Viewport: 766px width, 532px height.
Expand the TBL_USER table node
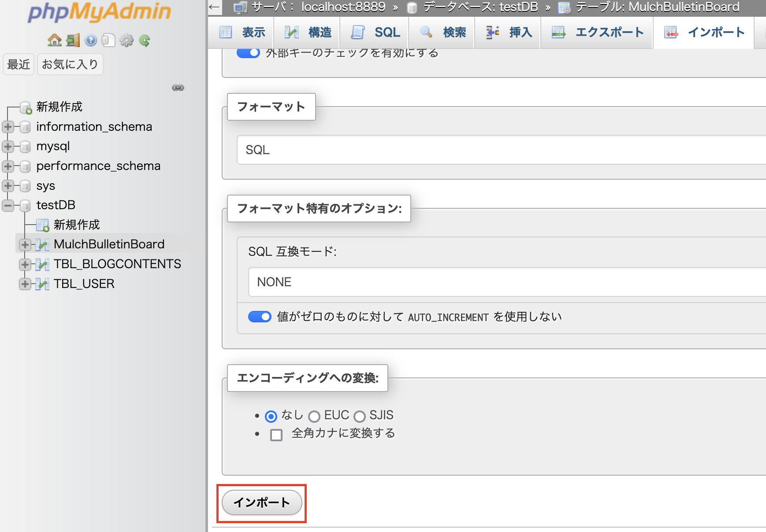tap(25, 284)
